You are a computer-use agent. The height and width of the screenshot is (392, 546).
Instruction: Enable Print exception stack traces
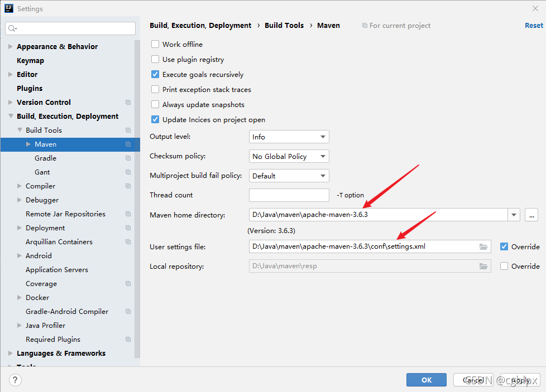coord(155,89)
